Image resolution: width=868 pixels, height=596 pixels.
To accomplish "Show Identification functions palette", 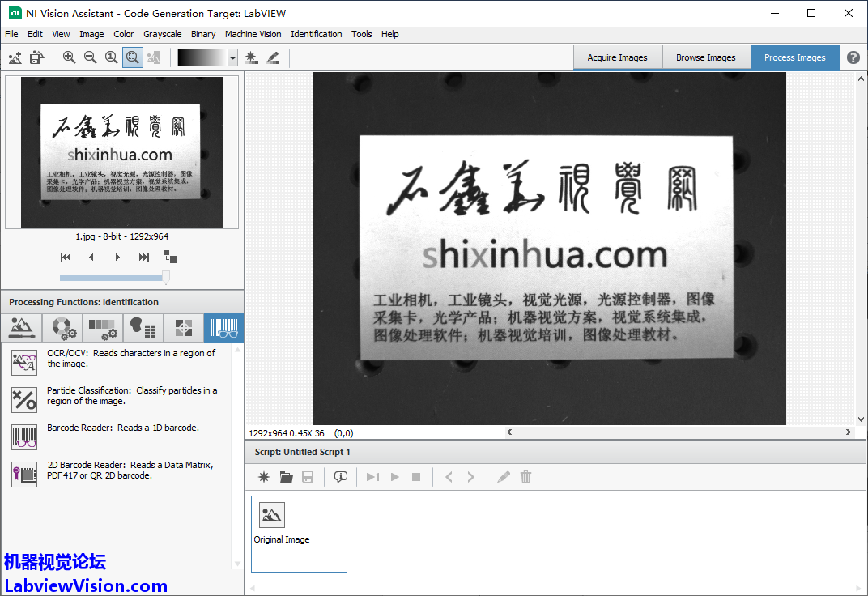I will coord(223,327).
